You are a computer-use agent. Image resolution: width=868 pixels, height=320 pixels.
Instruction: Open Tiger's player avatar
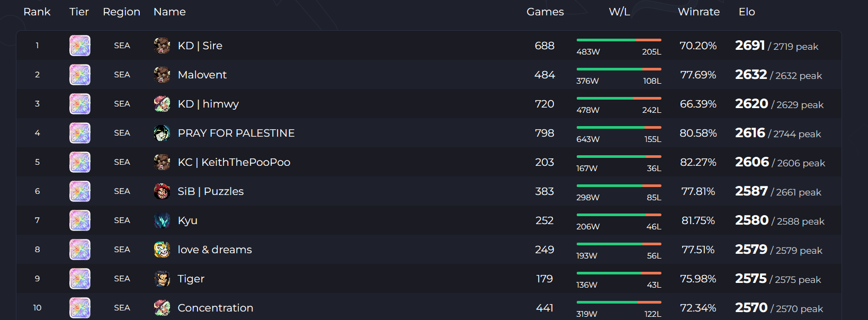162,279
